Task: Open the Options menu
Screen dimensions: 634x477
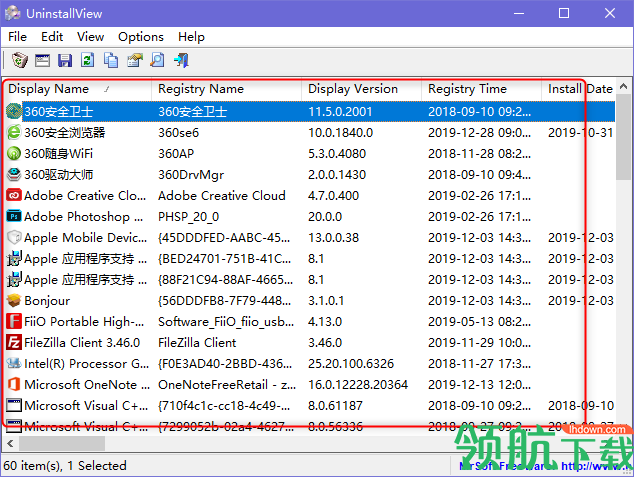Action: pyautogui.click(x=141, y=37)
